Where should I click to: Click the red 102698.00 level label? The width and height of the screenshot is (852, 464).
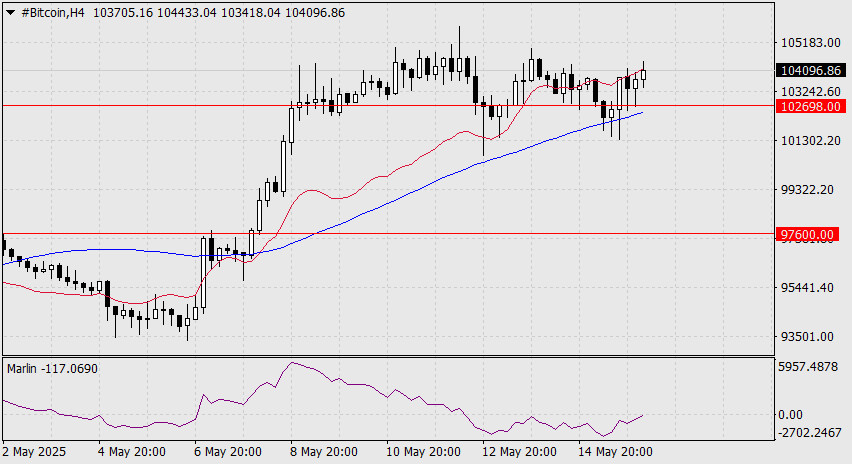click(x=811, y=106)
